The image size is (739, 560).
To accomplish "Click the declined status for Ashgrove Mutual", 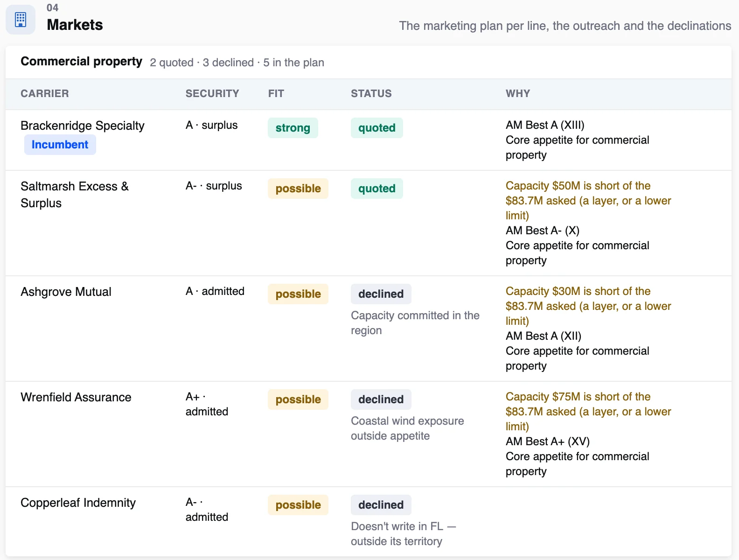I will coord(381,294).
